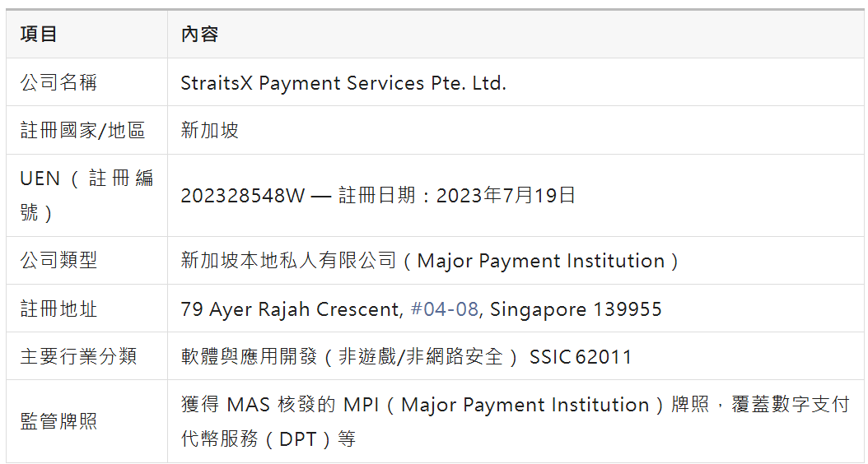The height and width of the screenshot is (464, 868).
Task: Select the 監管牌照 label cell
Action: pos(58,421)
